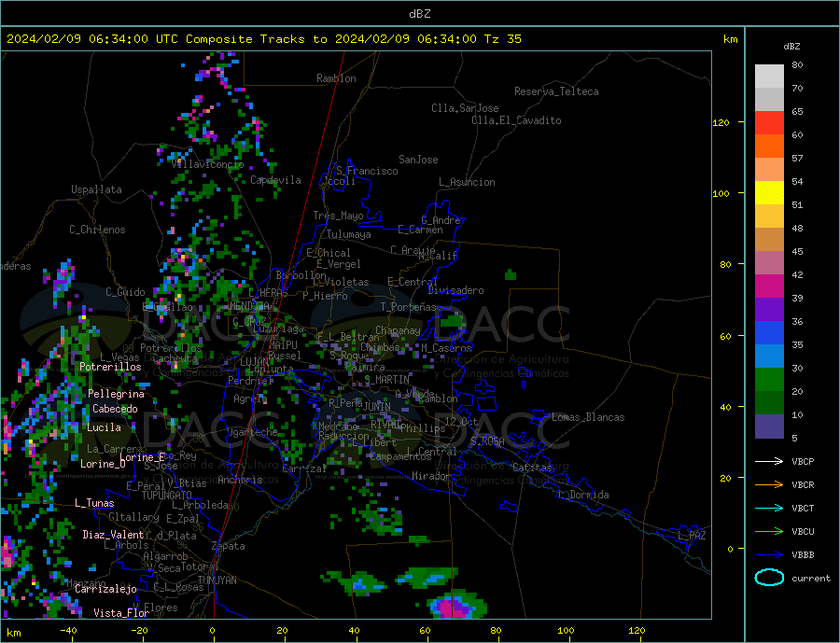The height and width of the screenshot is (643, 840).
Task: Click the 'Zapata' map label
Action: click(229, 547)
